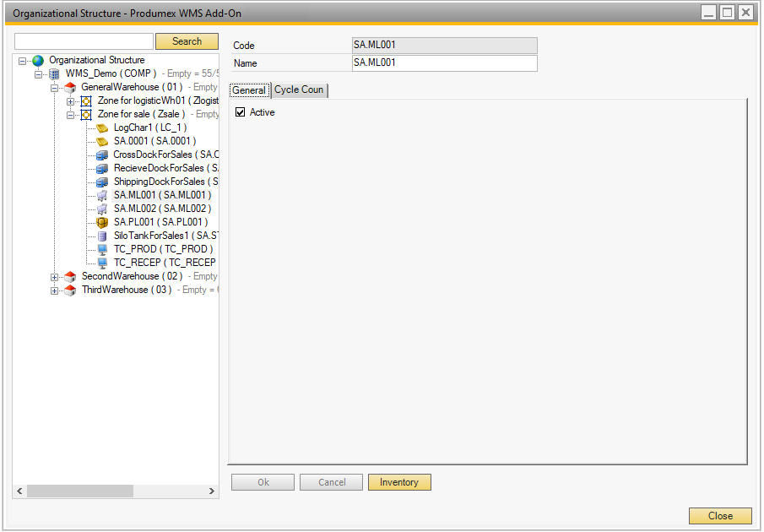The height and width of the screenshot is (532, 764).
Task: Click the SA.PL001 package icon
Action: 102,222
